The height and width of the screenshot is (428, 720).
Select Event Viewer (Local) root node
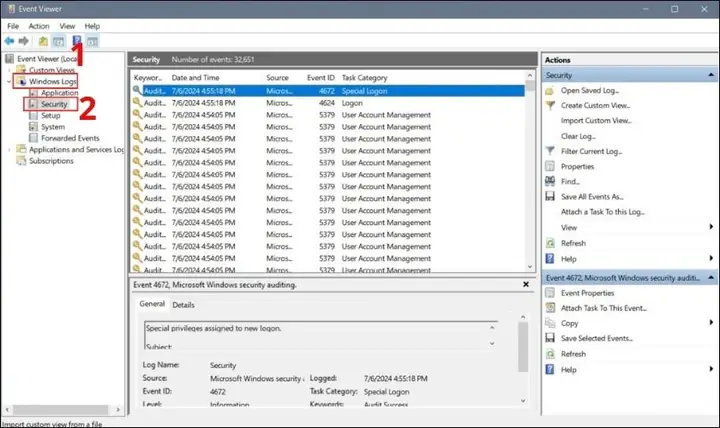tap(47, 59)
